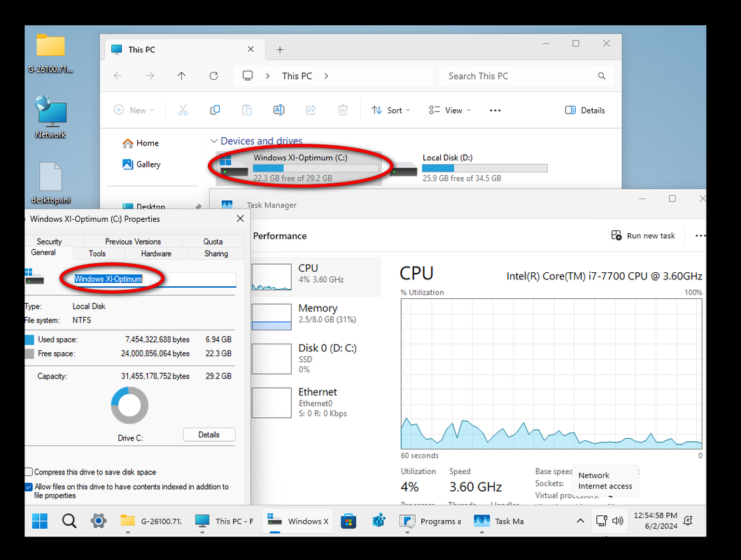Viewport: 741px width, 560px height.
Task: Click the Details button under Drive C
Action: pos(209,434)
